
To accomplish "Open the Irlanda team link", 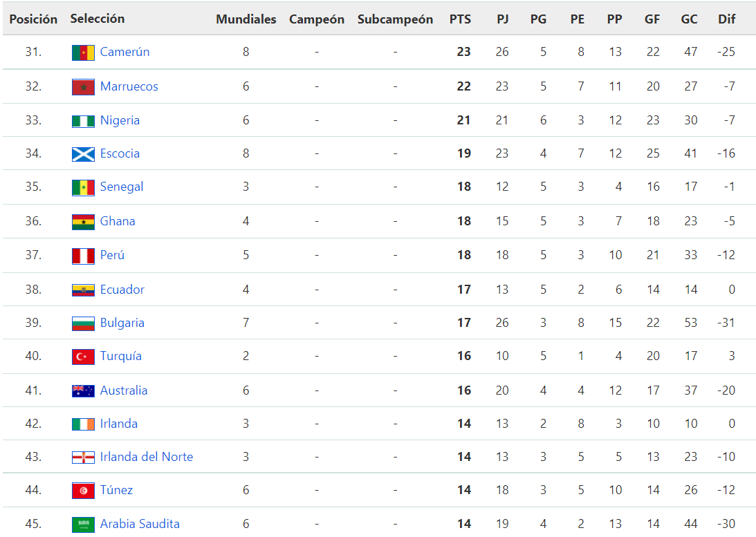I will point(118,424).
